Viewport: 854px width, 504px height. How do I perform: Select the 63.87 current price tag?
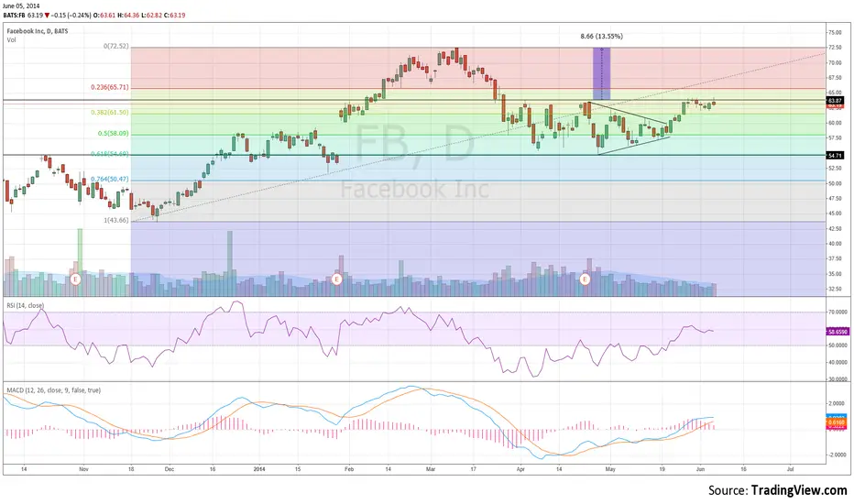pos(835,101)
